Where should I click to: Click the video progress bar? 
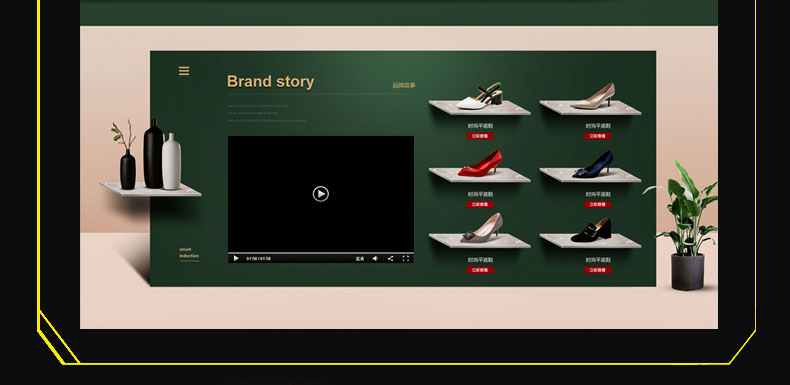pos(320,252)
